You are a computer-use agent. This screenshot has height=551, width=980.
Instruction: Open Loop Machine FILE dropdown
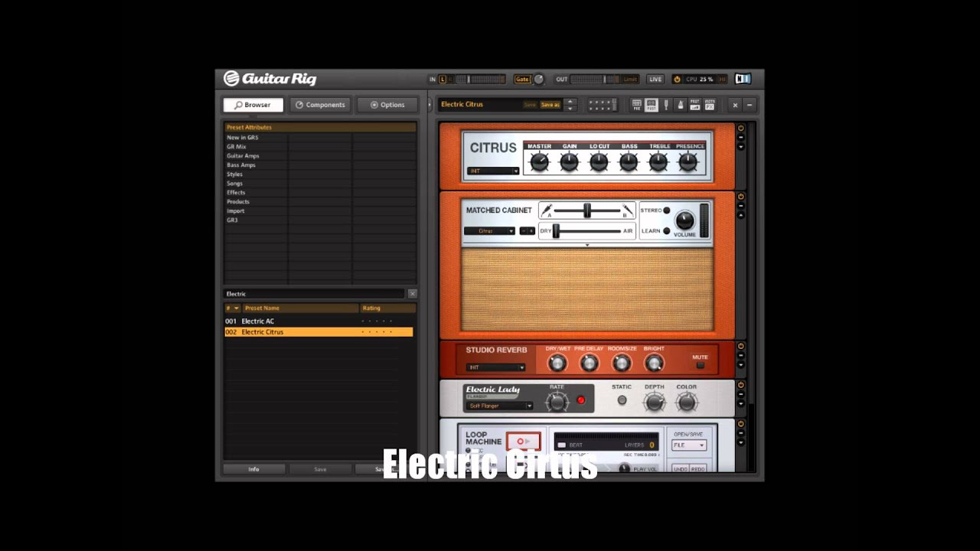pos(688,445)
